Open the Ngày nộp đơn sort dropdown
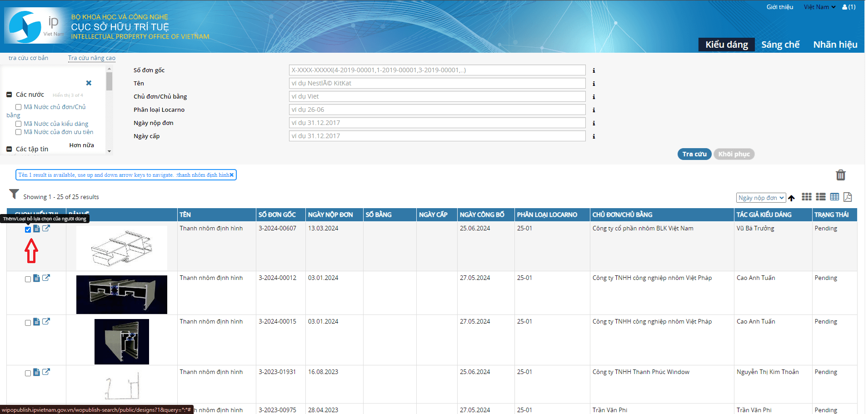The height and width of the screenshot is (414, 868). pyautogui.click(x=761, y=198)
